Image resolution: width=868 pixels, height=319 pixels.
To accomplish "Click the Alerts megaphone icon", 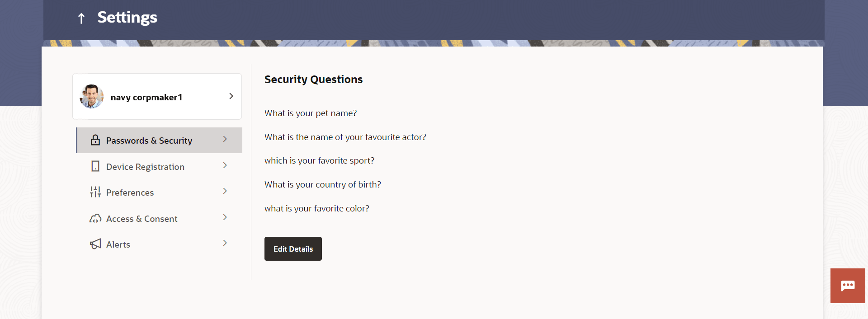I will 95,244.
